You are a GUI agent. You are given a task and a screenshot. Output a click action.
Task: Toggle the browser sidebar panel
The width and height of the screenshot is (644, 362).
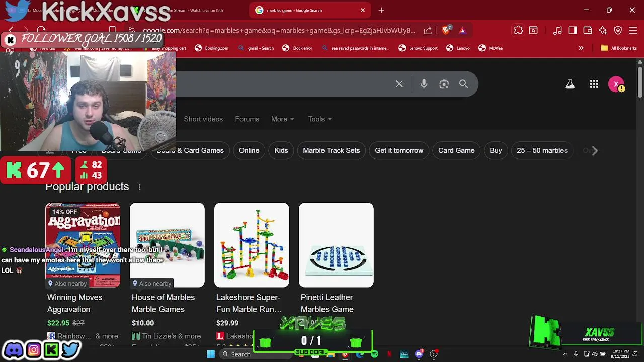[x=573, y=30]
